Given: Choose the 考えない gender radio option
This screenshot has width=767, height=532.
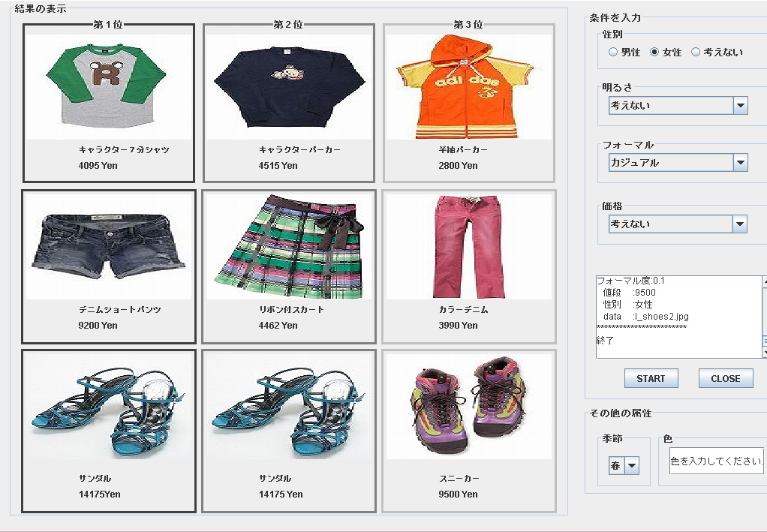Looking at the screenshot, I should [696, 52].
